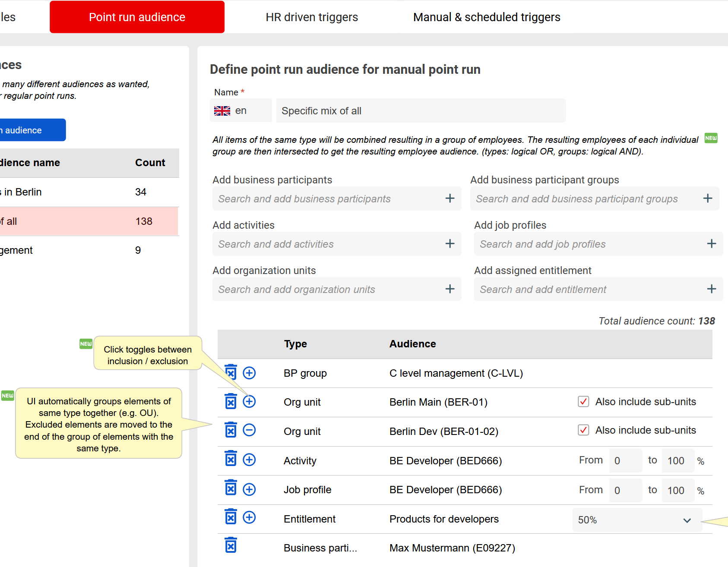Toggle inclusion for Job profile row
Screen dimensions: 728x567
pos(249,489)
